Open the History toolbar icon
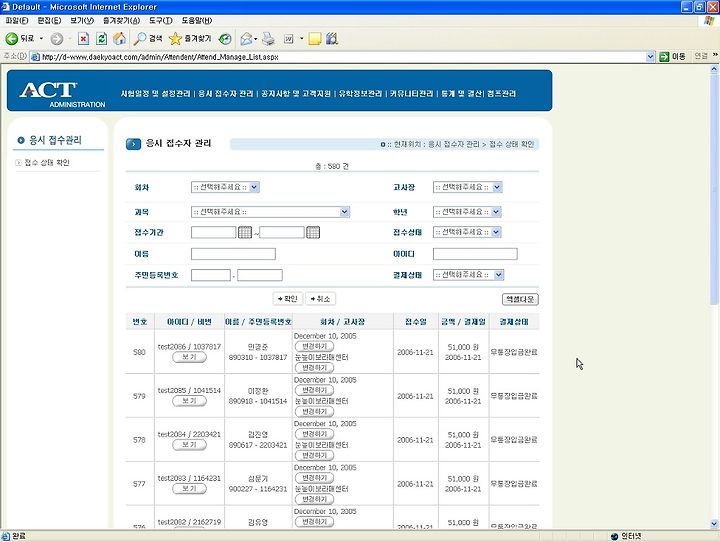The image size is (720, 542). coord(225,39)
